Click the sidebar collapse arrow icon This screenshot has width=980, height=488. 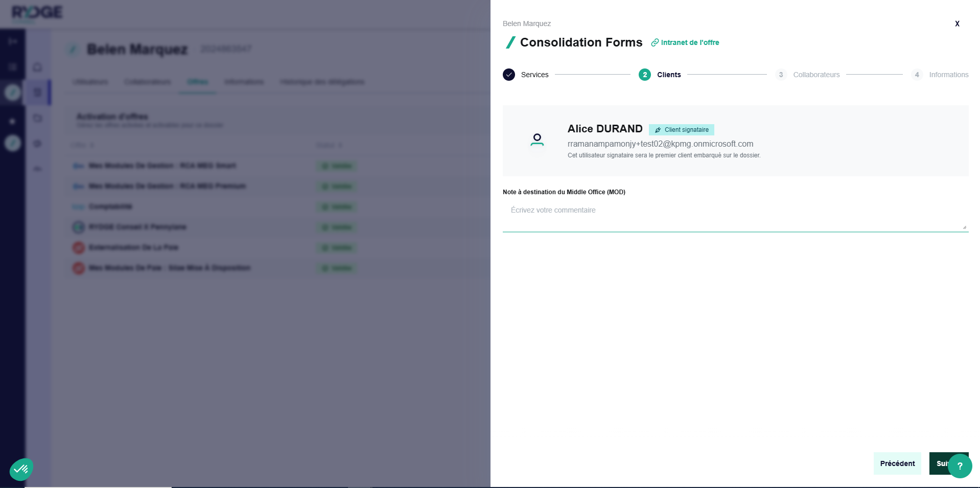[13, 41]
